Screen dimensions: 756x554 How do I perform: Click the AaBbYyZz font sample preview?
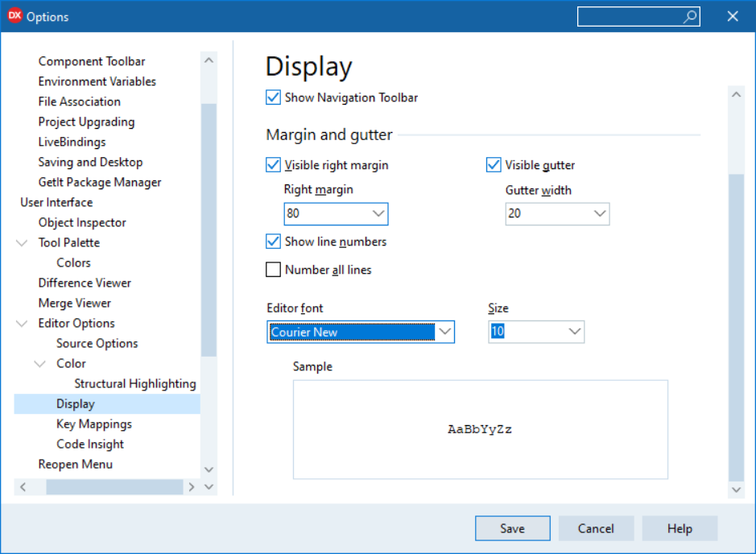(x=480, y=429)
